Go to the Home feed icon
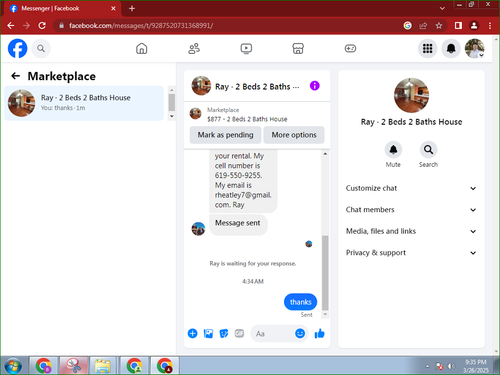 [x=141, y=49]
